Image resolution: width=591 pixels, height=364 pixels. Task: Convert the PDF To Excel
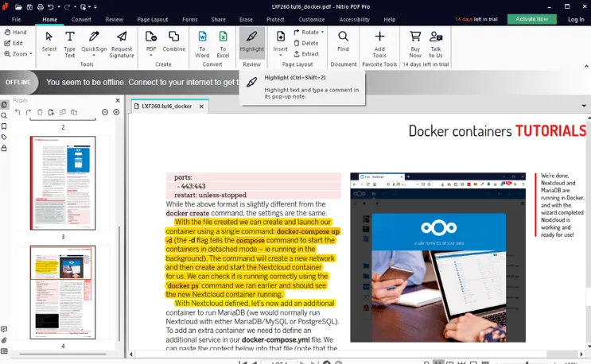(223, 45)
